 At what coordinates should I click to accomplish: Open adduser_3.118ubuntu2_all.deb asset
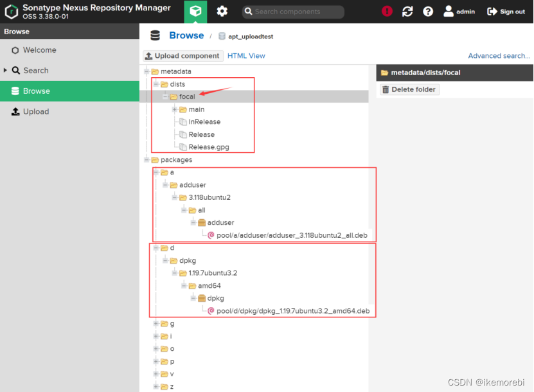(292, 235)
